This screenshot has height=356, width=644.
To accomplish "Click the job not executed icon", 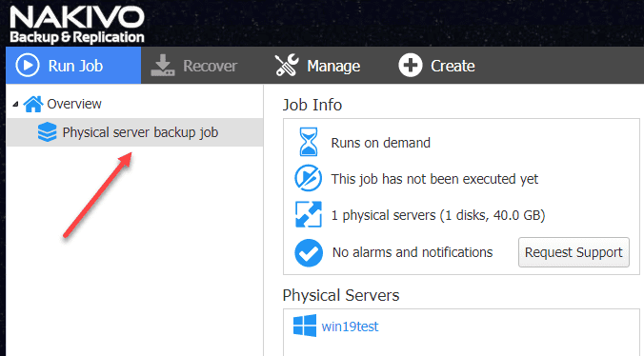I will coord(308,178).
